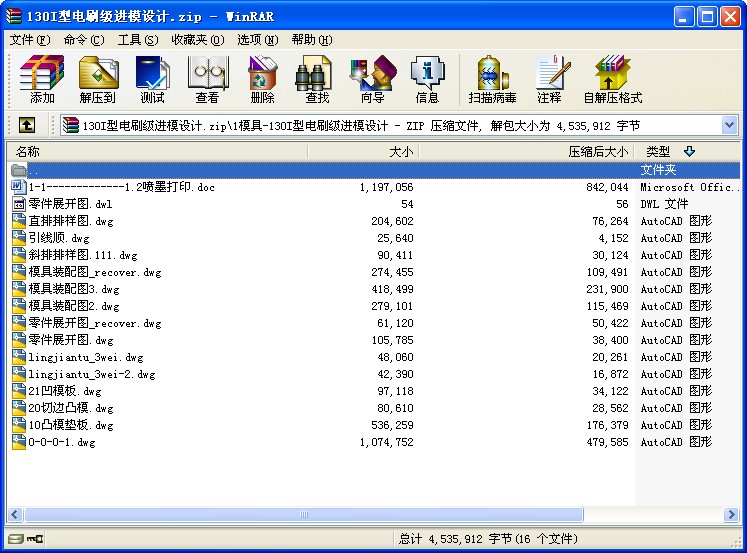This screenshot has width=747, height=553.
Task: Click status bar total 4,535,912 bytes text
Action: [488, 539]
